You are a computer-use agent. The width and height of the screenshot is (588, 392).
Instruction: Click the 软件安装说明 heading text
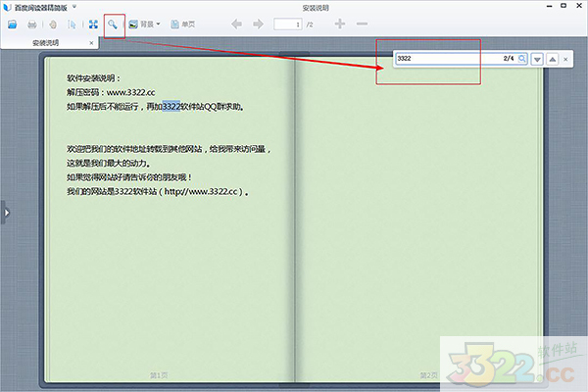pos(94,78)
